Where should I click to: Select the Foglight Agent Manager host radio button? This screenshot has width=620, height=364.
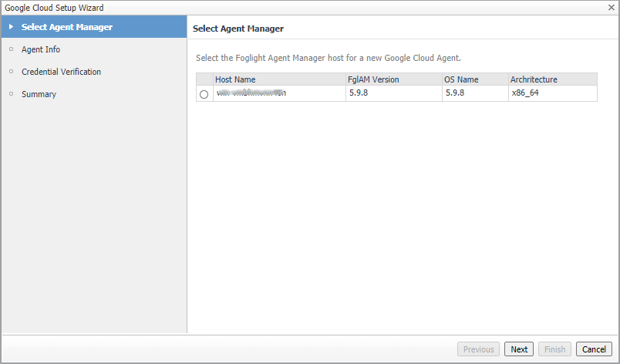click(x=204, y=94)
